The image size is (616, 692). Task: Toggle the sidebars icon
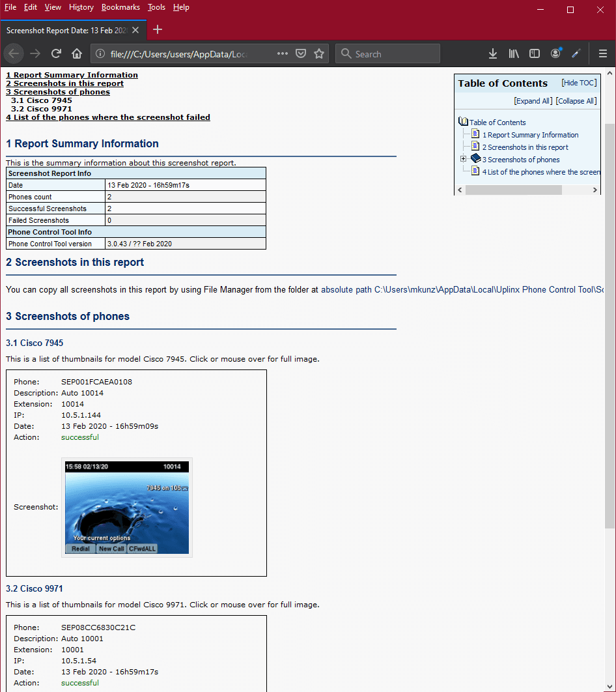[x=535, y=54]
